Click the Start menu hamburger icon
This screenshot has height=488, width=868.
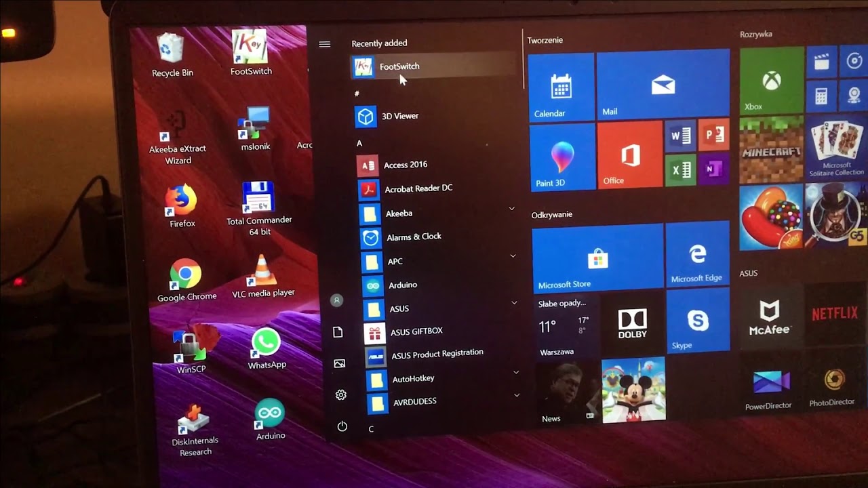[x=324, y=44]
